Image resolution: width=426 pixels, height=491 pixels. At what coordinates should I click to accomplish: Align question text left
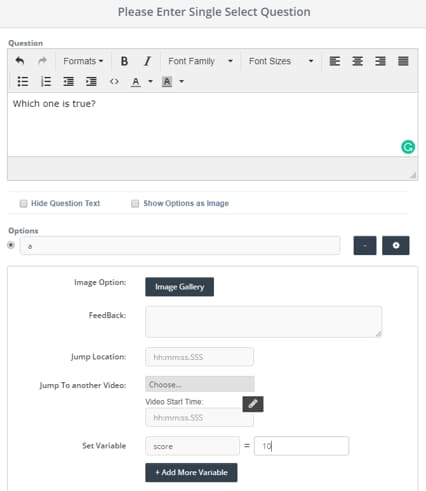[335, 61]
